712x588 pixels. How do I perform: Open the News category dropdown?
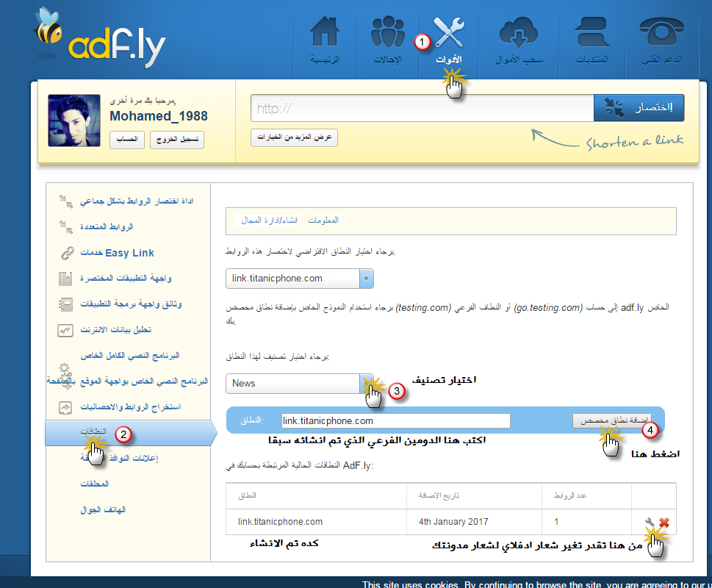pos(300,383)
